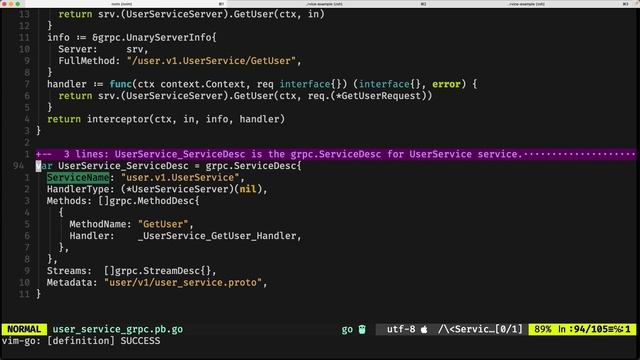Click 'Streams:' field name

coord(69,271)
